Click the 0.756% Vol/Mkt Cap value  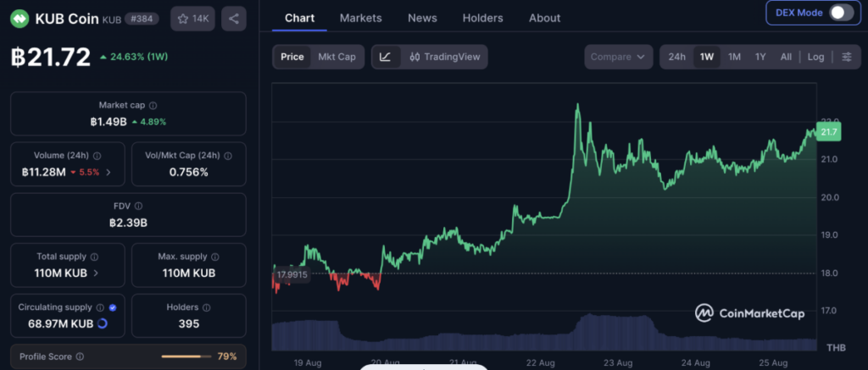point(189,173)
